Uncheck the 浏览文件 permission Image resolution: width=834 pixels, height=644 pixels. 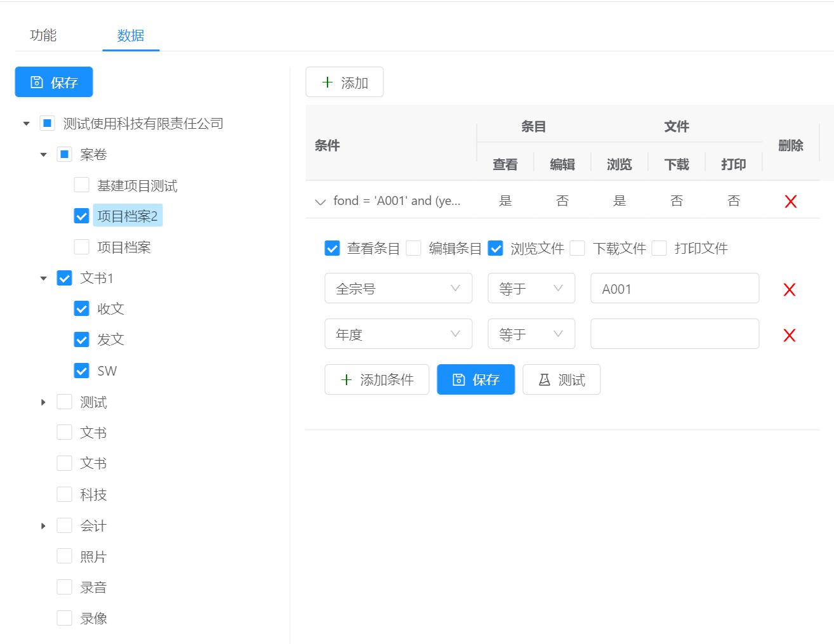[496, 248]
